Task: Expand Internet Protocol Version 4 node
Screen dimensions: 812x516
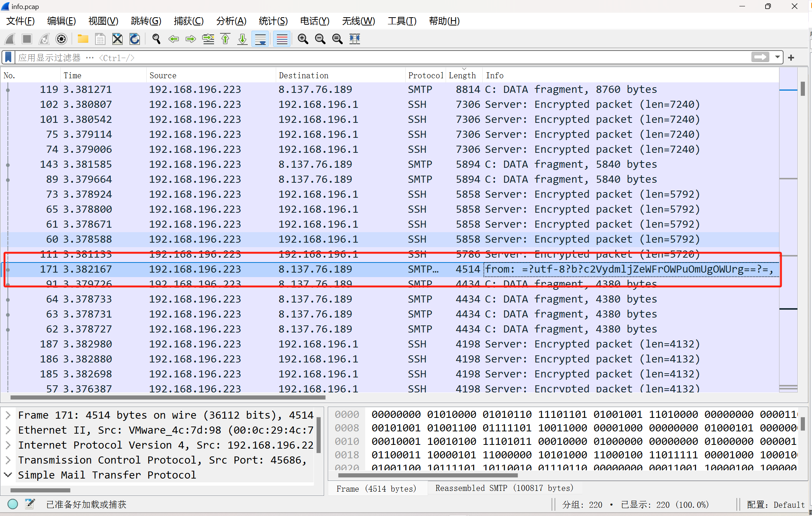Action: [x=8, y=445]
